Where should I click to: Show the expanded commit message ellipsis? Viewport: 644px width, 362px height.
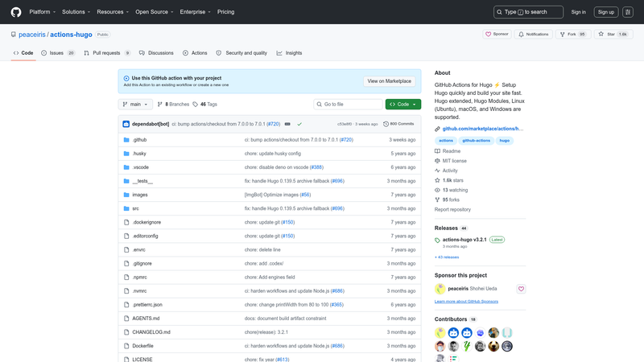[287, 124]
